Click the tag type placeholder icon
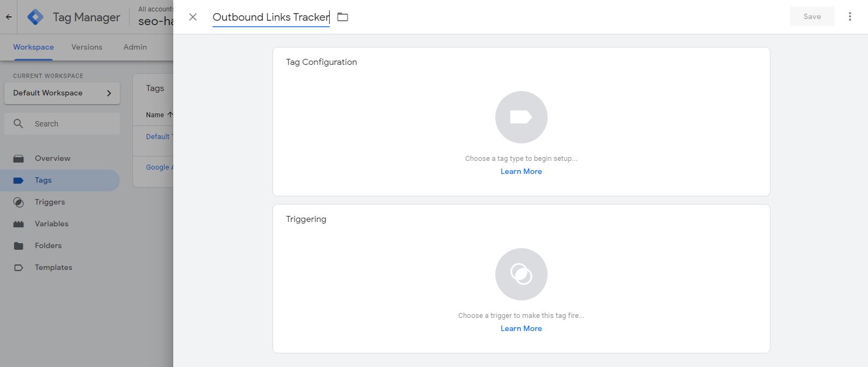This screenshot has height=367, width=868. tap(521, 117)
